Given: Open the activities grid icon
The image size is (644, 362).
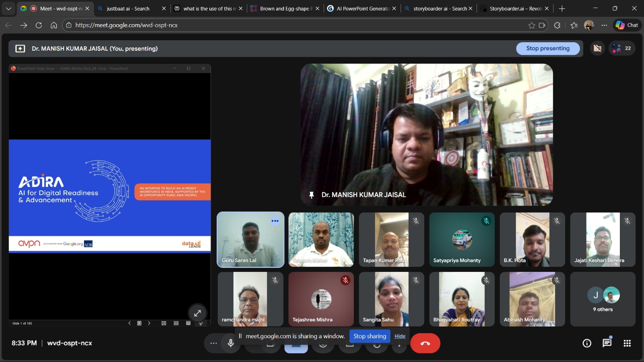Looking at the screenshot, I should pyautogui.click(x=627, y=343).
